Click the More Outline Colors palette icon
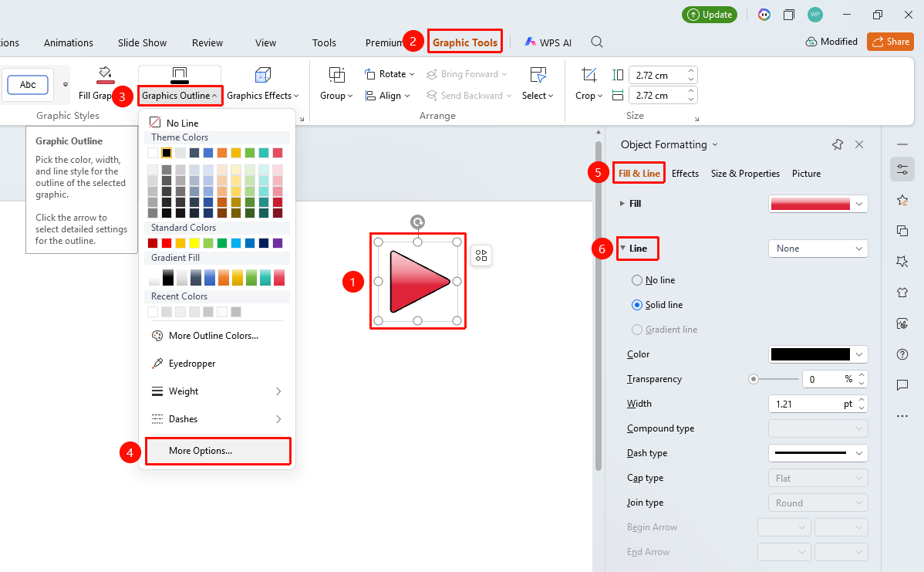The height and width of the screenshot is (572, 924). [157, 336]
